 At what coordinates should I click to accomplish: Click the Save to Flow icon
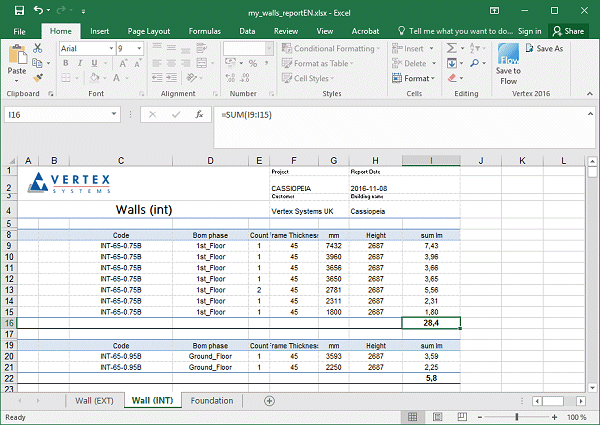(508, 55)
